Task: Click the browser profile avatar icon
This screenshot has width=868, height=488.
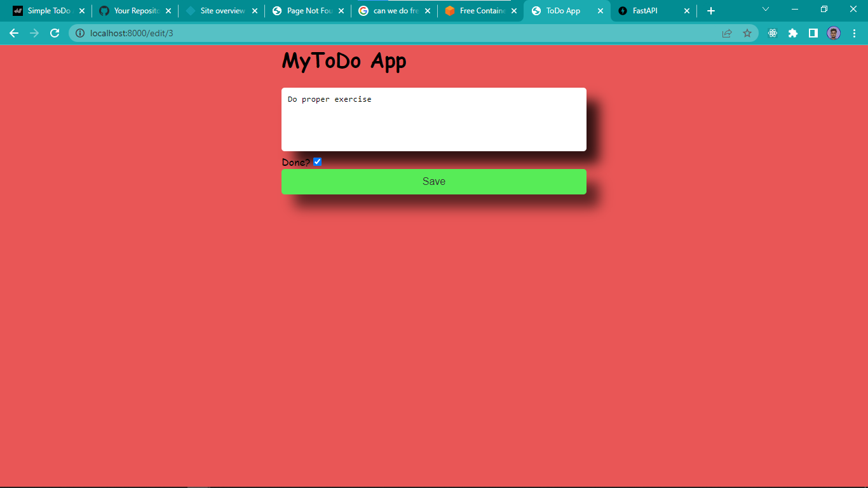Action: (x=834, y=32)
